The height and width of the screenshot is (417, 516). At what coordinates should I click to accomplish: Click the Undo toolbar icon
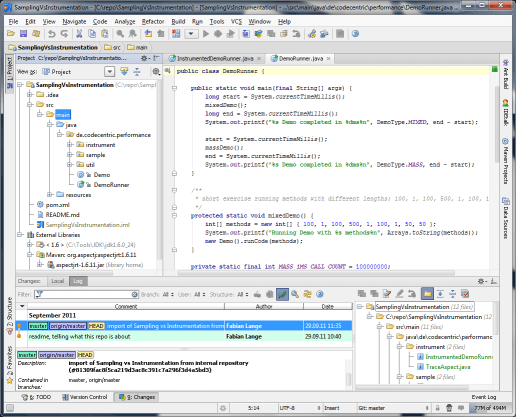click(52, 34)
